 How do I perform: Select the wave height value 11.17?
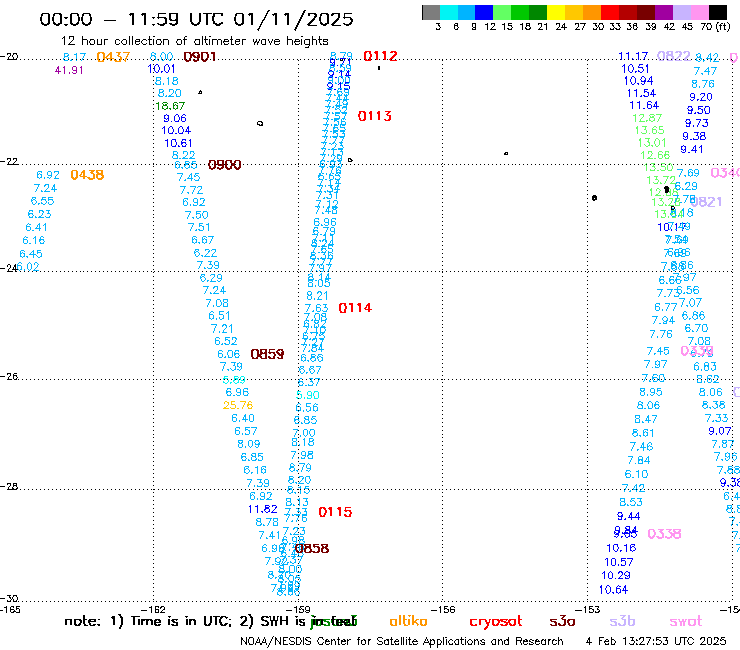(x=633, y=57)
